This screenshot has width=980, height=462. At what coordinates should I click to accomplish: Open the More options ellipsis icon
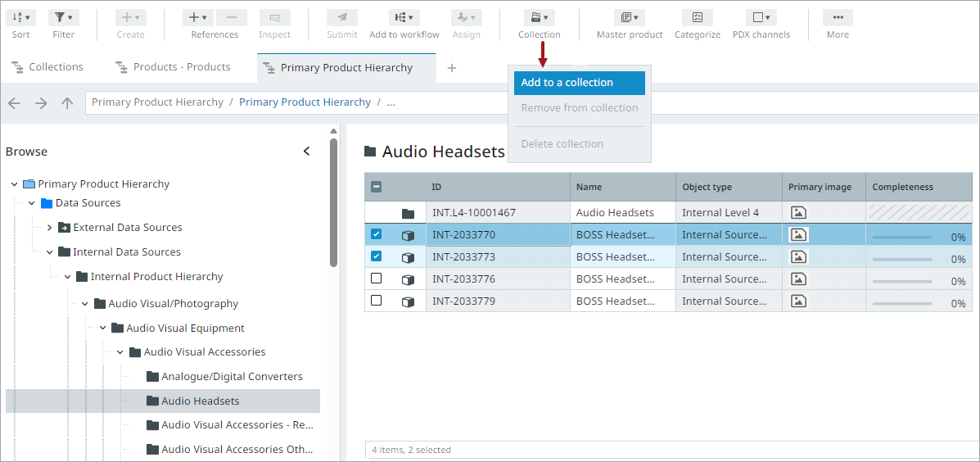pos(838,18)
